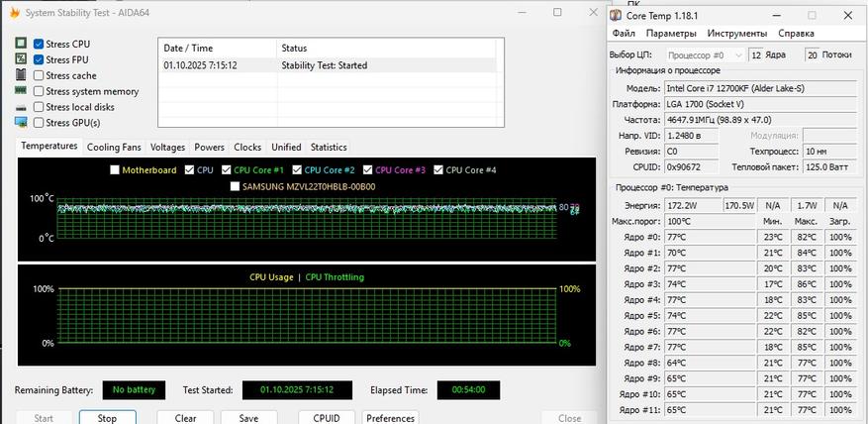Open the Voltages tab
Image resolution: width=868 pixels, height=424 pixels.
coord(167,147)
